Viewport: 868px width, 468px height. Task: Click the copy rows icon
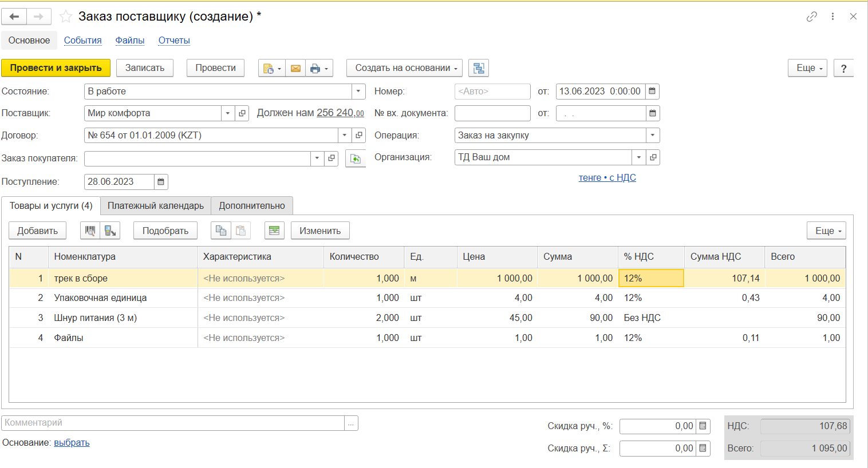click(x=220, y=231)
